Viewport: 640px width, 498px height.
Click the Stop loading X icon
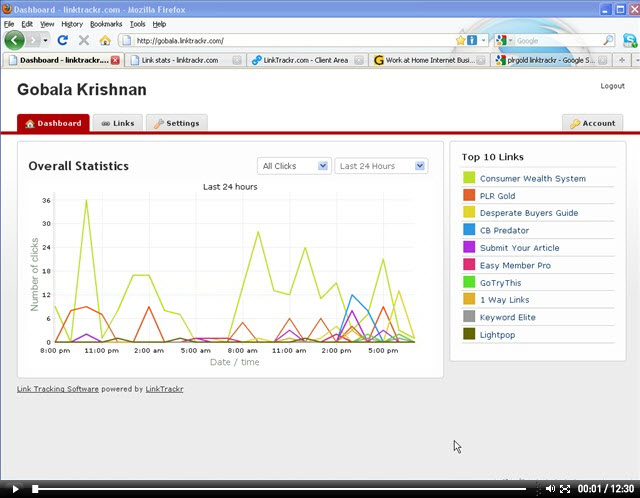point(84,40)
